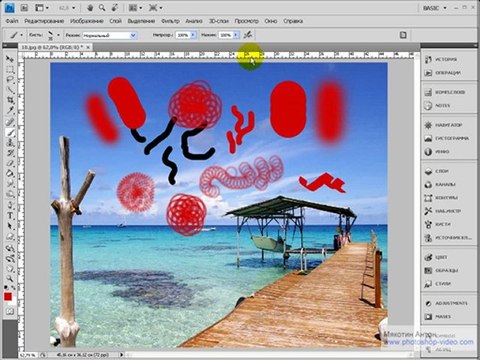The image size is (480, 360).
Task: Select the Paint Bucket tool
Action: pyautogui.click(x=10, y=174)
